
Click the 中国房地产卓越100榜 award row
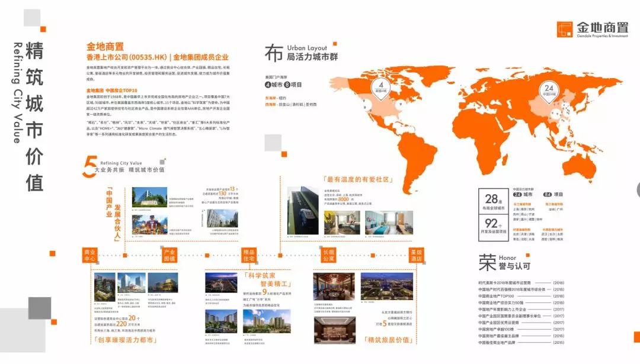coord(521,329)
